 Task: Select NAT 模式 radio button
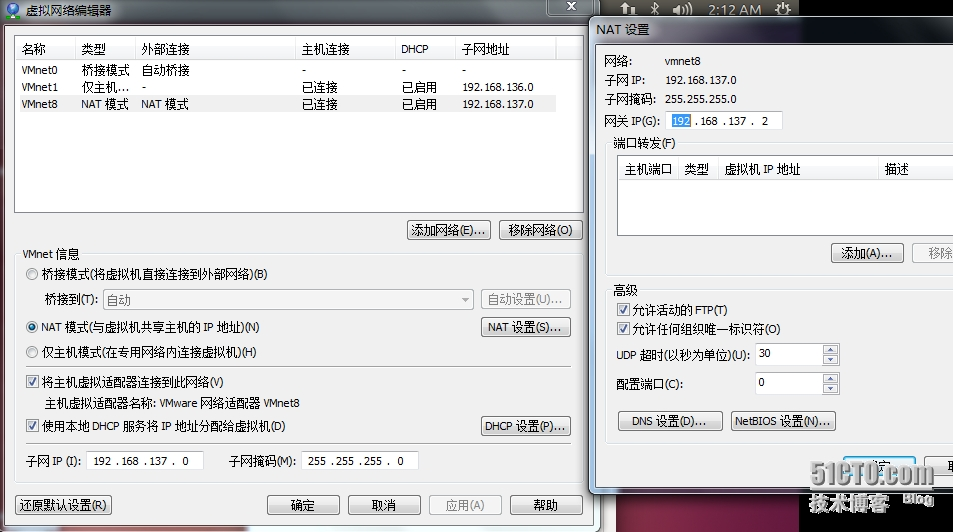point(32,327)
